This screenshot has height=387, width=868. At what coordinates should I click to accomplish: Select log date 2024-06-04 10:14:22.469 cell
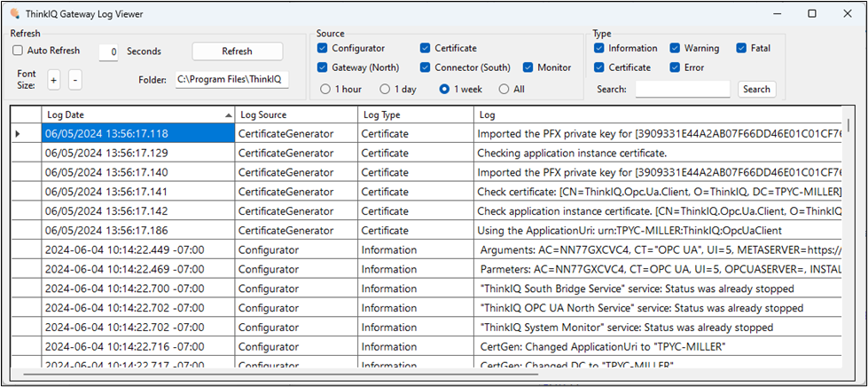(138, 270)
